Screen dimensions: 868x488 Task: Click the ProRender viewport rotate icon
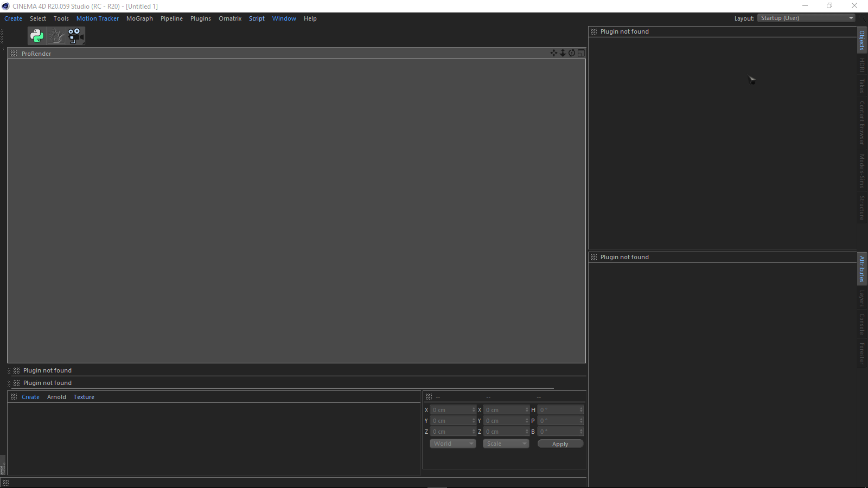[572, 53]
